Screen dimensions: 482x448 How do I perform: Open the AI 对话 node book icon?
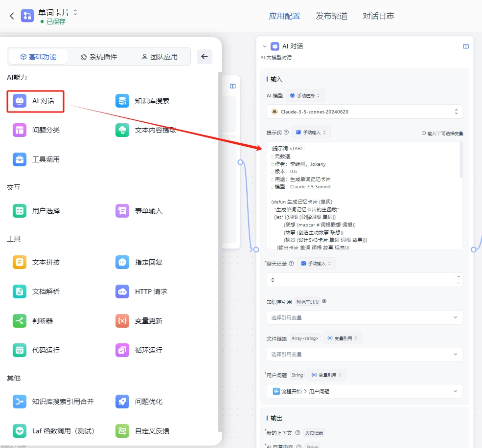tap(466, 46)
